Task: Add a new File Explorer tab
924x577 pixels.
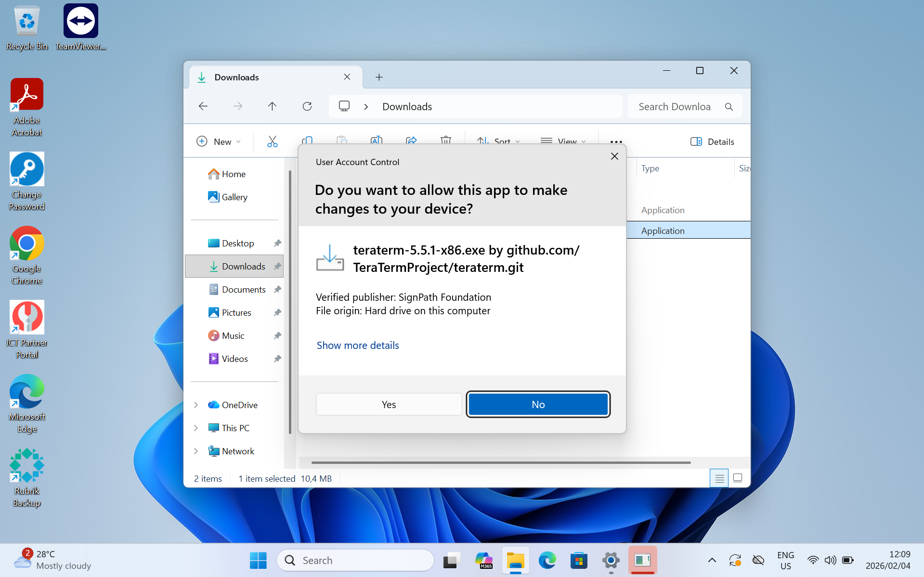Action: click(379, 77)
